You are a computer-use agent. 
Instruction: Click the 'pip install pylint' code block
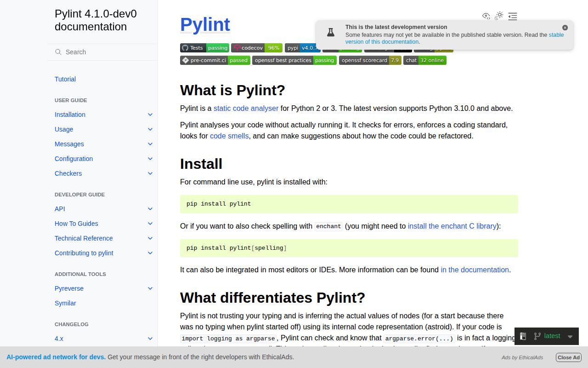[349, 204]
